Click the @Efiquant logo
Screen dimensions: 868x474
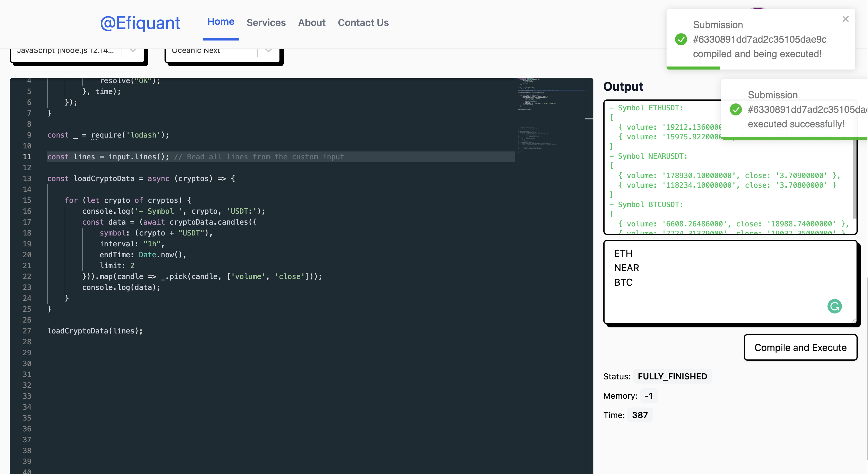pyautogui.click(x=140, y=23)
